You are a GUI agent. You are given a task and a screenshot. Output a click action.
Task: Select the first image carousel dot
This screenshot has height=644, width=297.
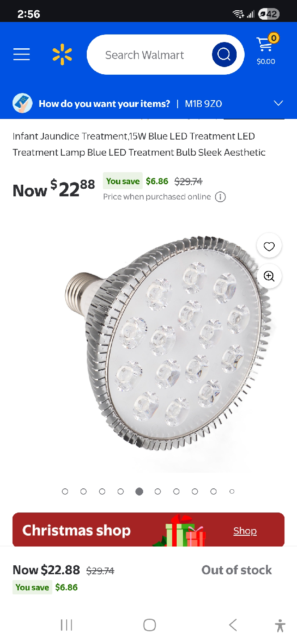click(65, 491)
